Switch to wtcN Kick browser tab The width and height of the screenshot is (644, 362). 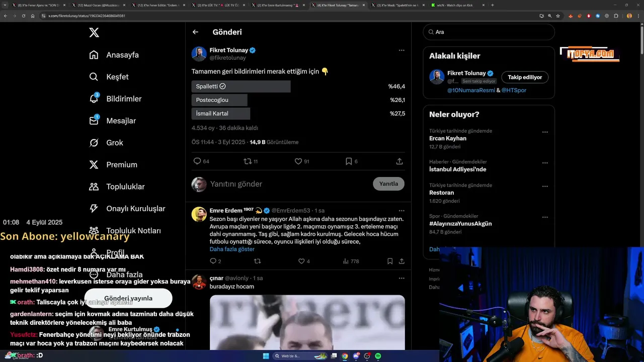click(458, 5)
